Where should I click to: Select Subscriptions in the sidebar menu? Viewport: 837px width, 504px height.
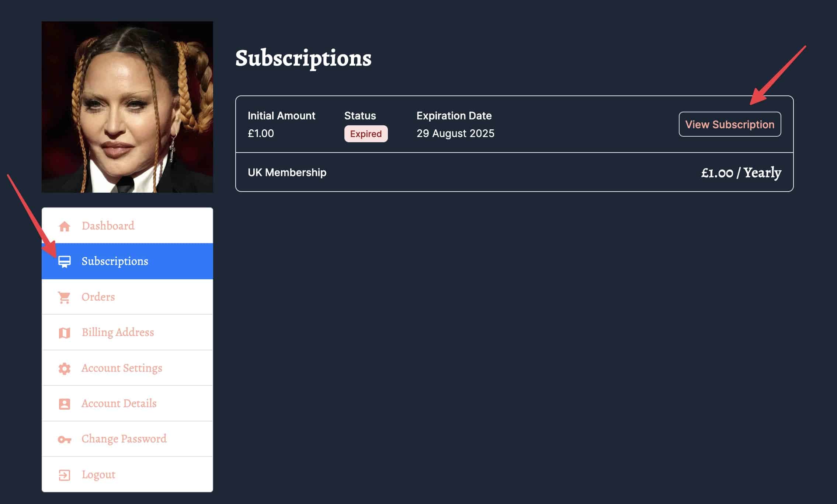(127, 261)
